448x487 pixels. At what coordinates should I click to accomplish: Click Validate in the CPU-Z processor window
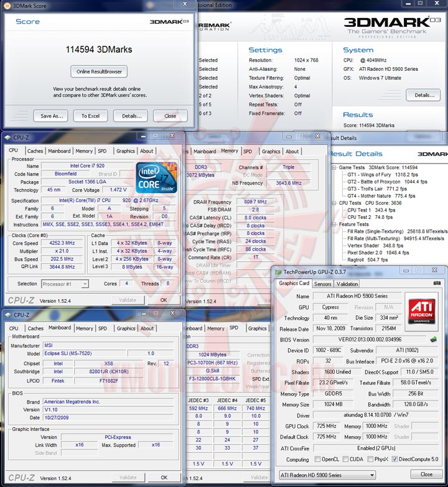(128, 300)
